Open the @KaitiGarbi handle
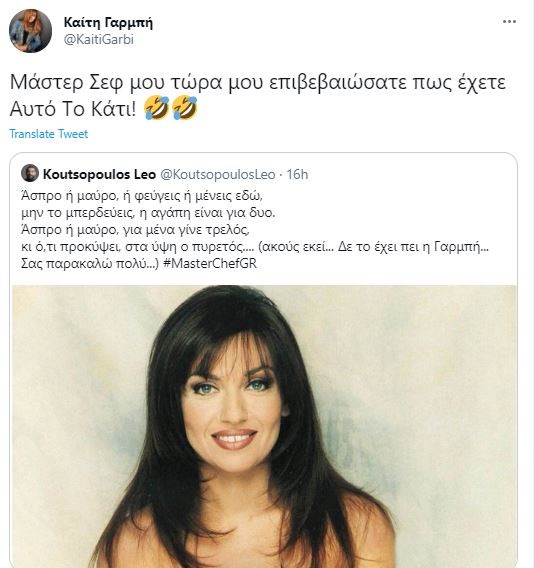Viewport: 534px width, 568px height. coord(99,39)
